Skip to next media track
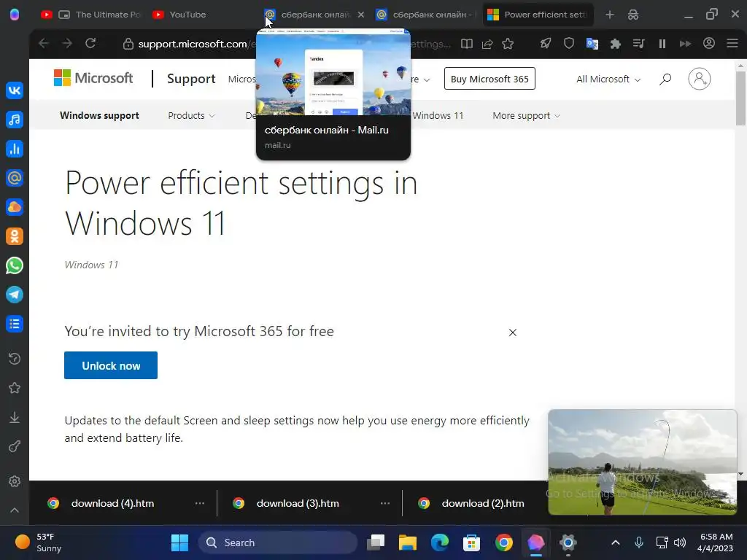This screenshot has height=560, width=747. pos(686,44)
